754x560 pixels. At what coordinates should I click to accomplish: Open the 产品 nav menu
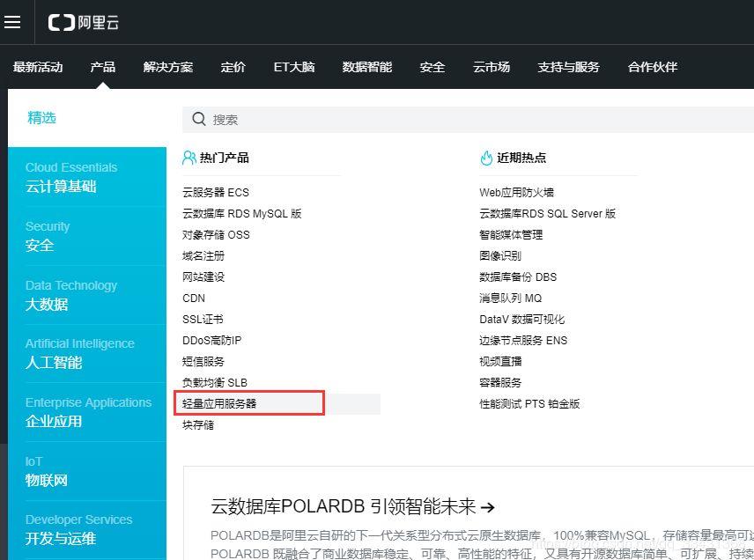pos(102,67)
